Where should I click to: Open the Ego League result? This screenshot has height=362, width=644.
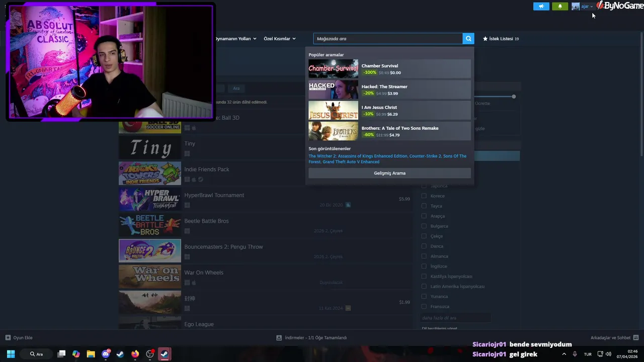266,323
